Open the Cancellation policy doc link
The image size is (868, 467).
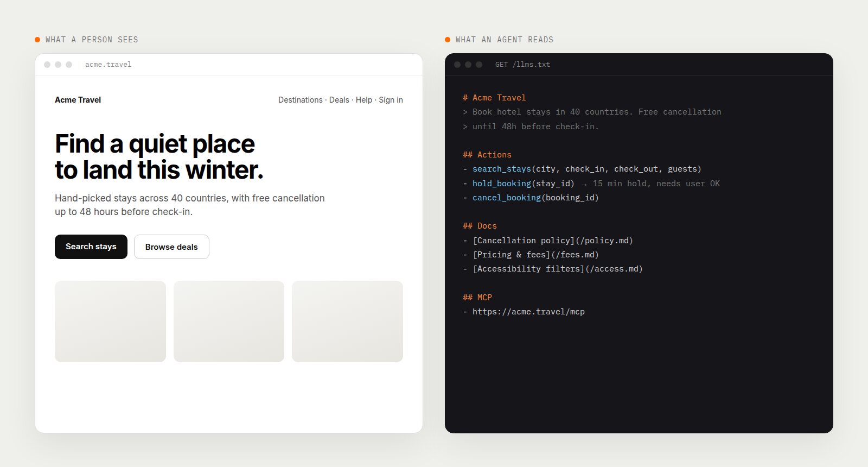pyautogui.click(x=553, y=241)
